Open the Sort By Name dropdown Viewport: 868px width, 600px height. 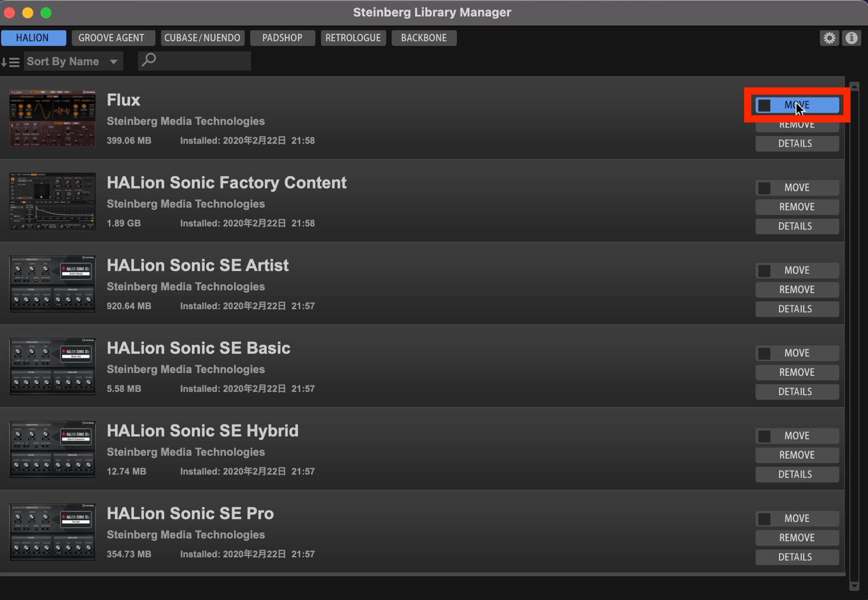[73, 62]
